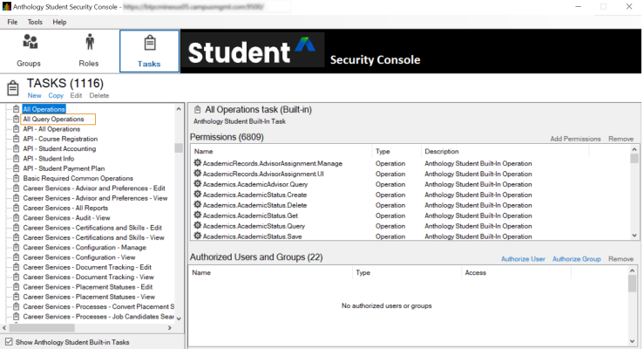This screenshot has height=349, width=644.
Task: Click clipboard icon next to All Operations task heading
Action: tap(195, 110)
